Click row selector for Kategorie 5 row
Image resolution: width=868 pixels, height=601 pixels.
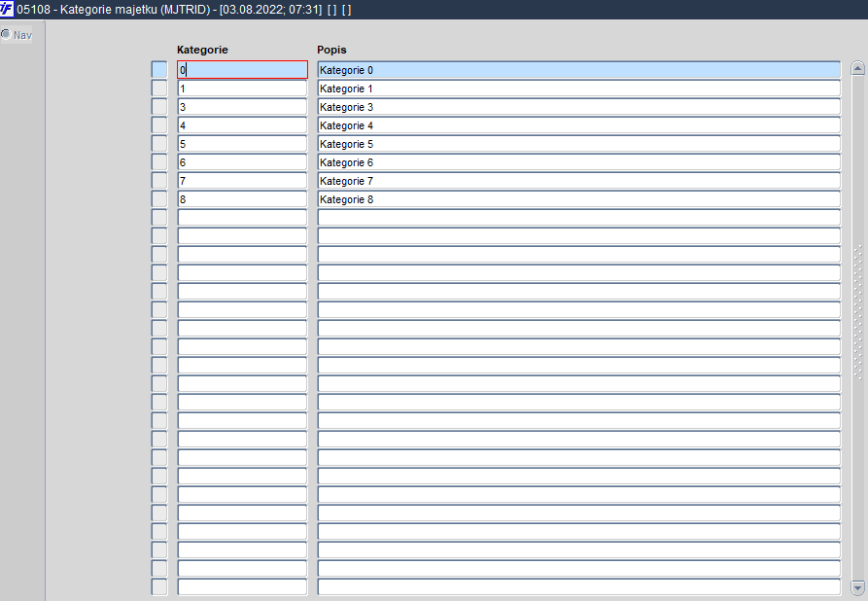click(159, 144)
